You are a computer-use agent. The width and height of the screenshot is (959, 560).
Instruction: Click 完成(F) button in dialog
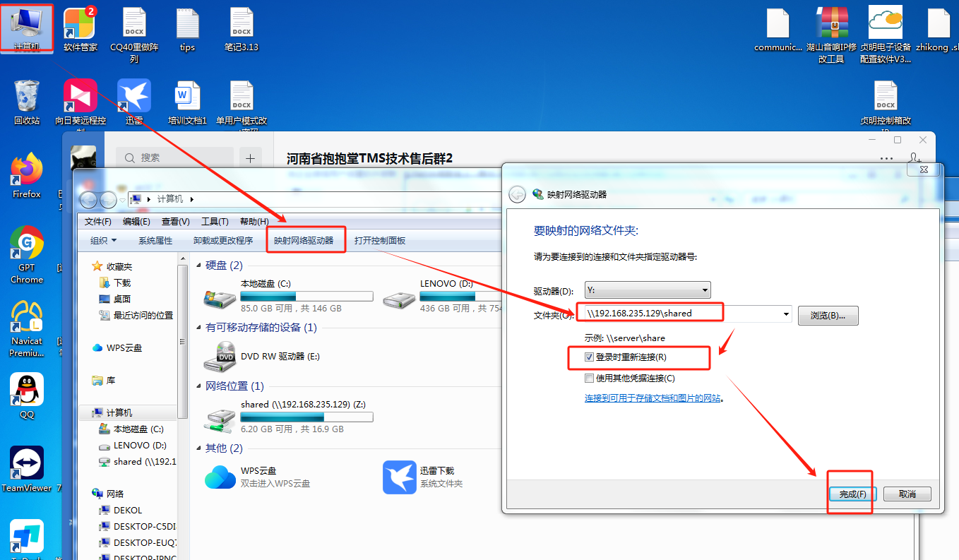(x=852, y=494)
